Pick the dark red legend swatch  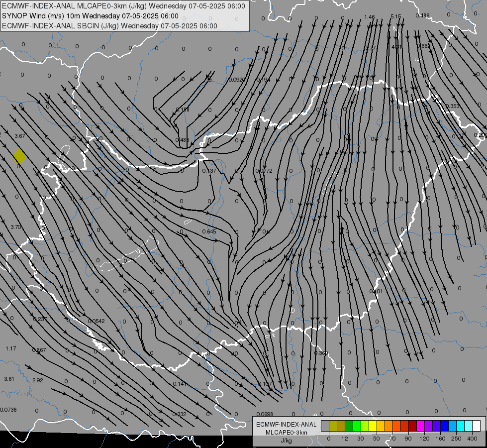(412, 426)
